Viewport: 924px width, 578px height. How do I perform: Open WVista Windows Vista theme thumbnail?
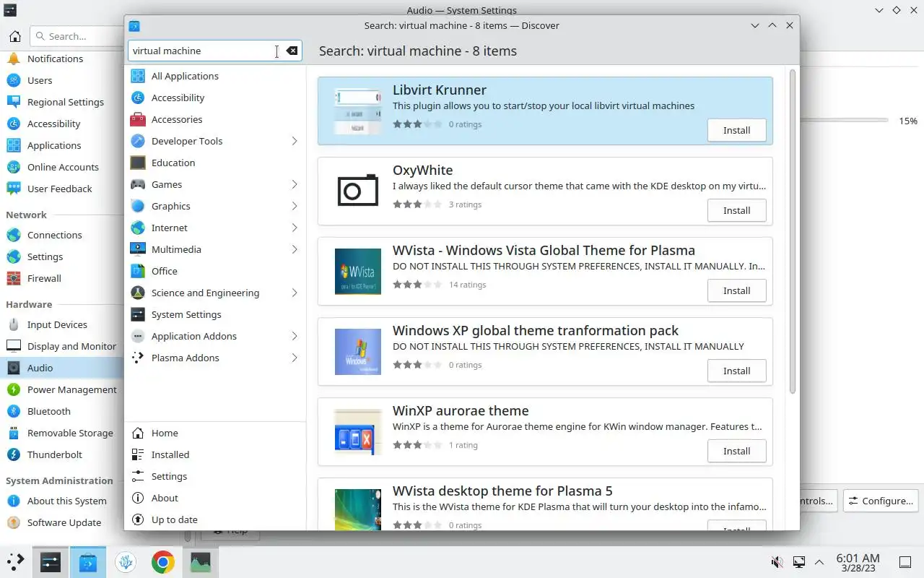click(x=358, y=271)
